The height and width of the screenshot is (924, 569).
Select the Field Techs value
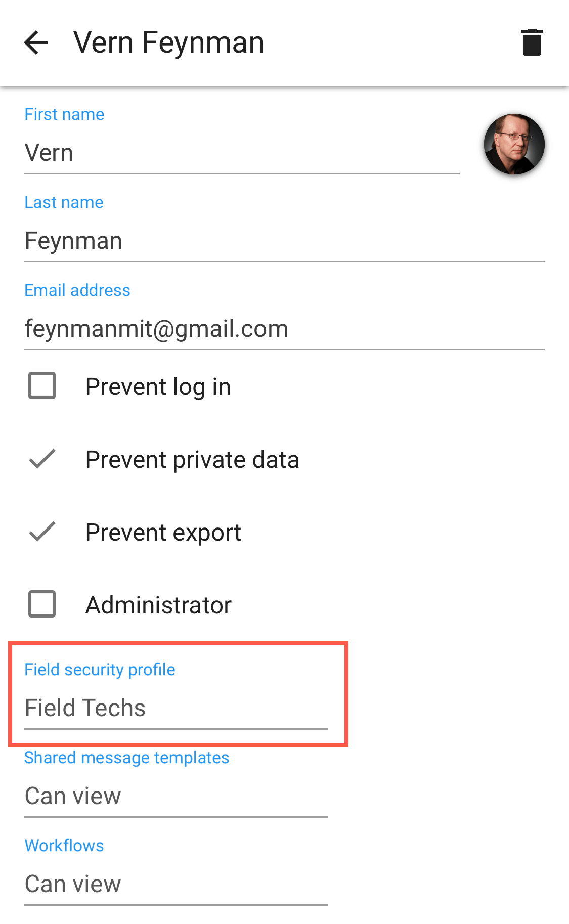click(85, 708)
